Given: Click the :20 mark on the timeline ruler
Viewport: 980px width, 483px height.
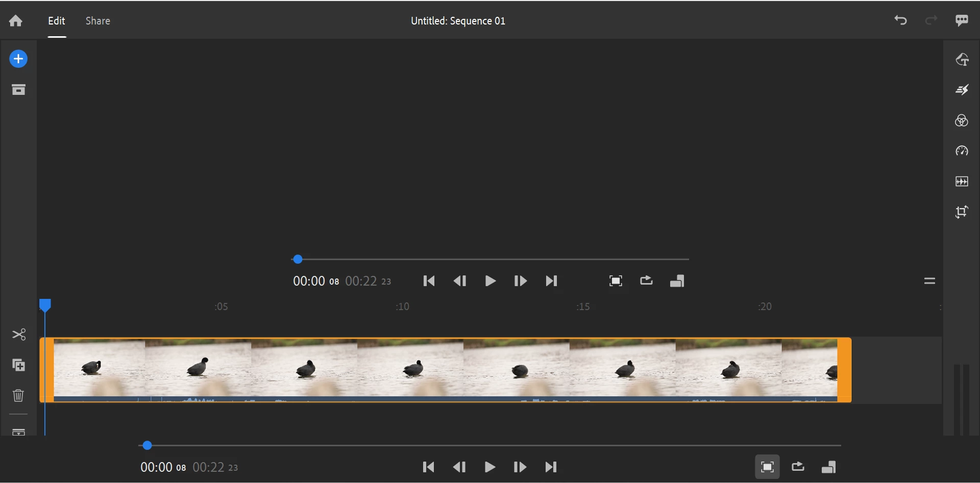Looking at the screenshot, I should coord(765,307).
